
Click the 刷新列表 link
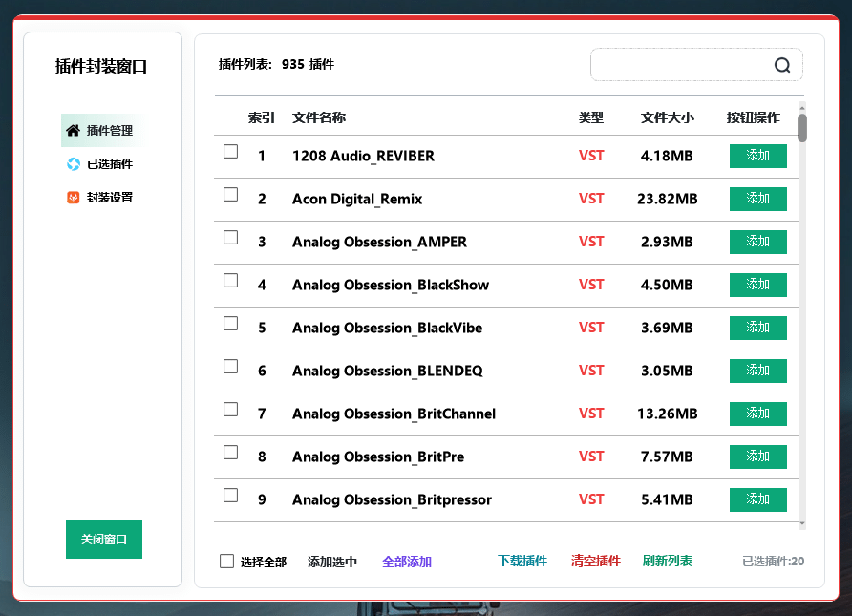coord(668,562)
